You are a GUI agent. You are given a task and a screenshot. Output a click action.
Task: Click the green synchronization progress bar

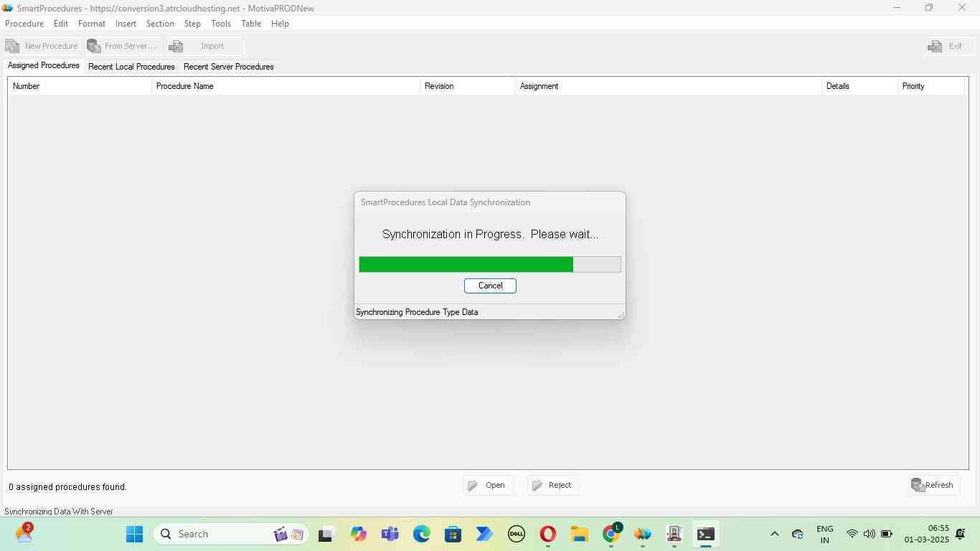(x=490, y=264)
